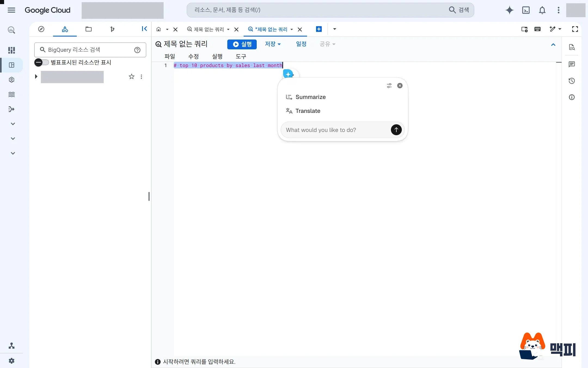Switch to the compass explorer pane tab
The width and height of the screenshot is (588, 368).
41,29
